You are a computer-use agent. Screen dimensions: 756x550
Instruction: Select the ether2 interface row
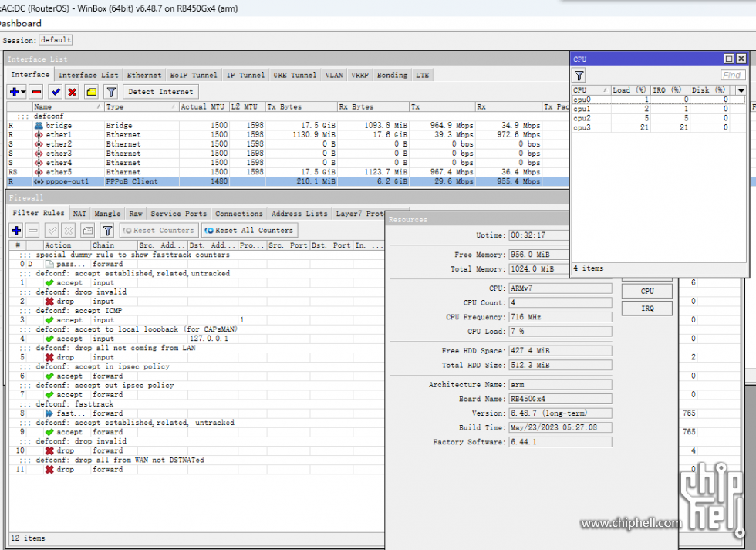288,144
